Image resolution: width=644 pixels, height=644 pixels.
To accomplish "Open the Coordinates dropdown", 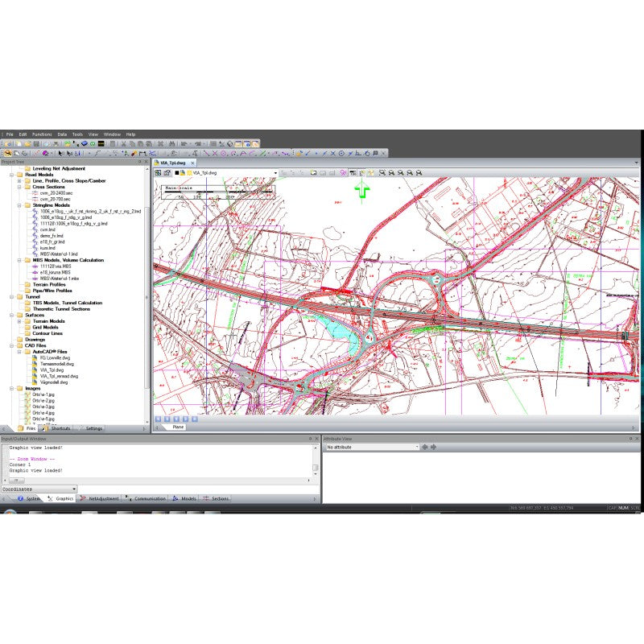I will point(74,489).
